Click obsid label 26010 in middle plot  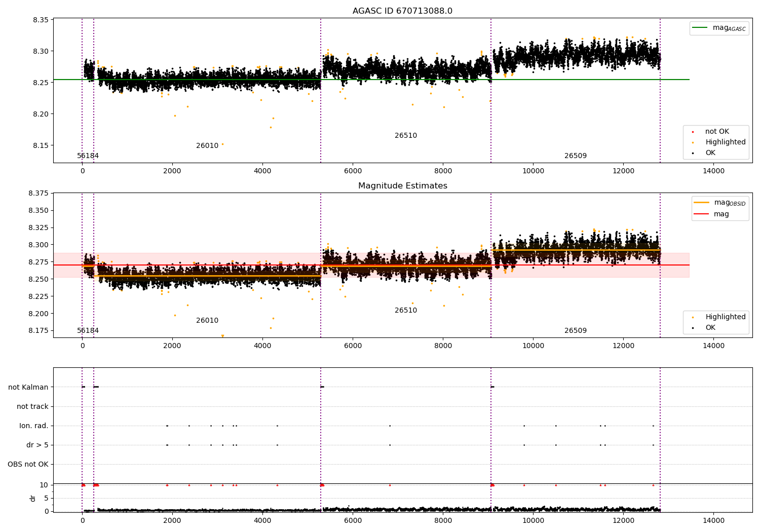click(207, 321)
